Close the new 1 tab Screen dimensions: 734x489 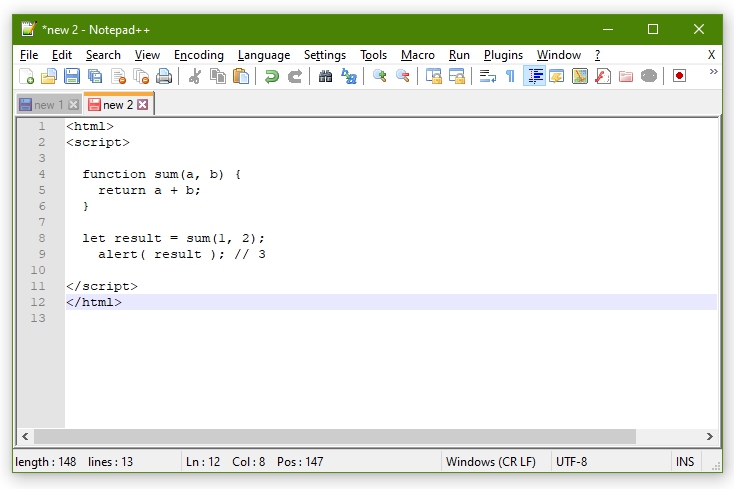73,105
